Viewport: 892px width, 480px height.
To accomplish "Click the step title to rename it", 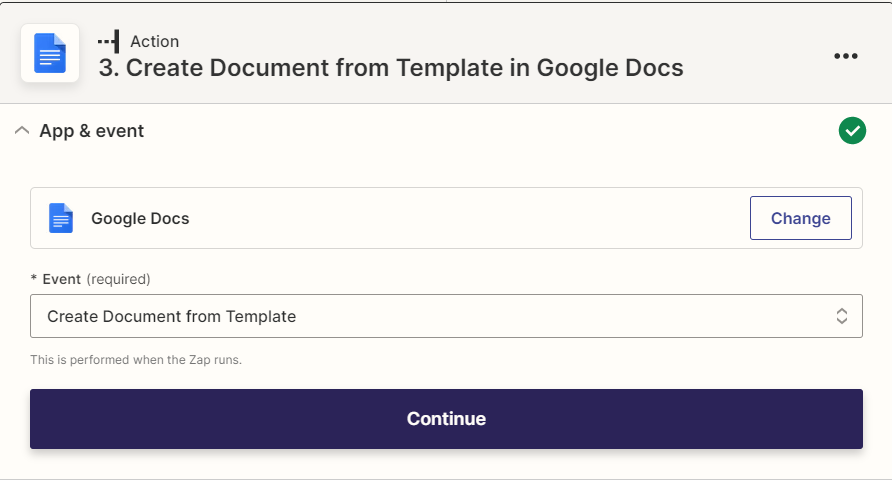I will click(x=391, y=68).
